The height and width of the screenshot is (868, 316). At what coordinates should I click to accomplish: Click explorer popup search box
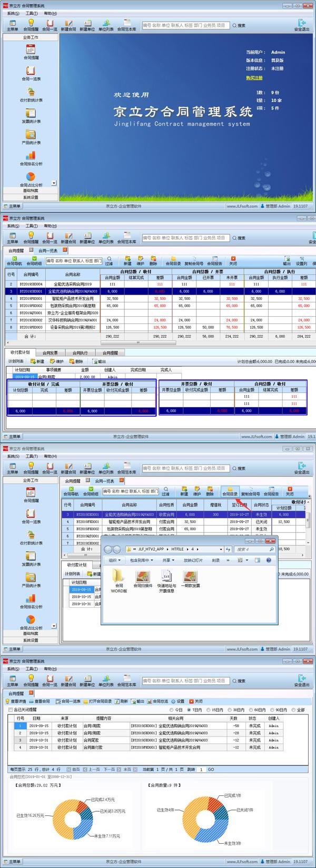[255, 549]
